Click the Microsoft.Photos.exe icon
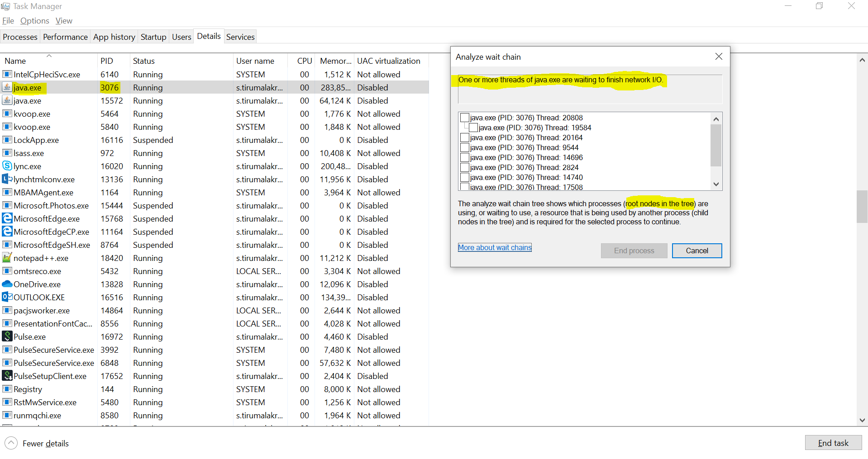This screenshot has height=459, width=868. tap(7, 205)
